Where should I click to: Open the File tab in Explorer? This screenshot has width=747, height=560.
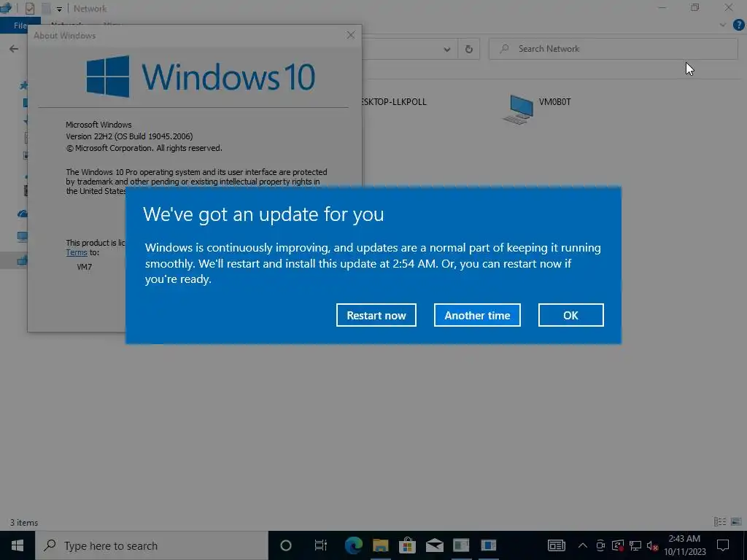(x=20, y=26)
